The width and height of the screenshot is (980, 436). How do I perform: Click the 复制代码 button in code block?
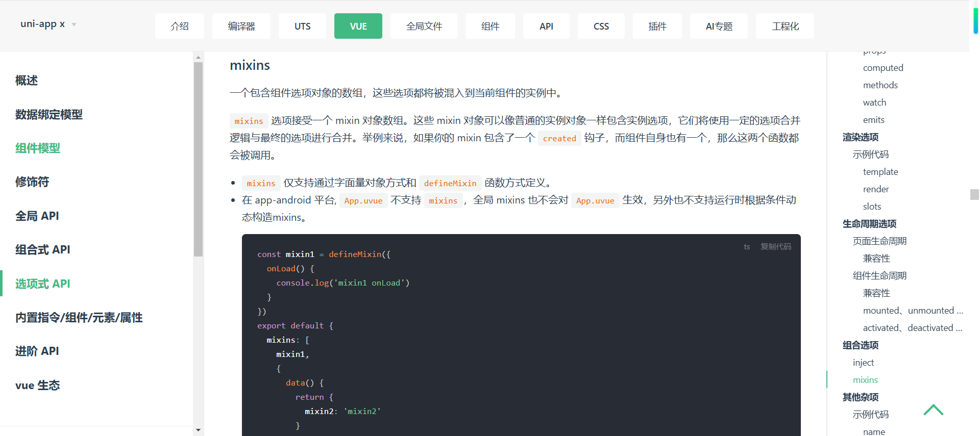click(776, 246)
